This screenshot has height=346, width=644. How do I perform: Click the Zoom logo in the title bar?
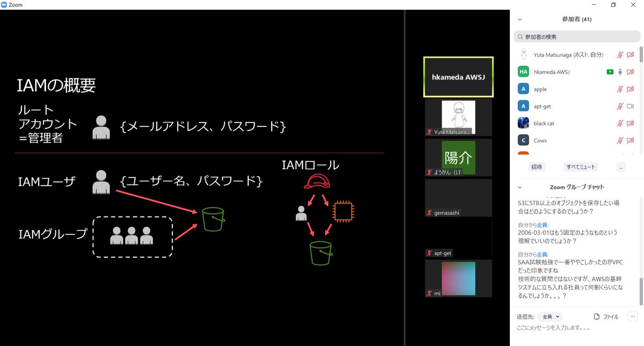(x=5, y=4)
